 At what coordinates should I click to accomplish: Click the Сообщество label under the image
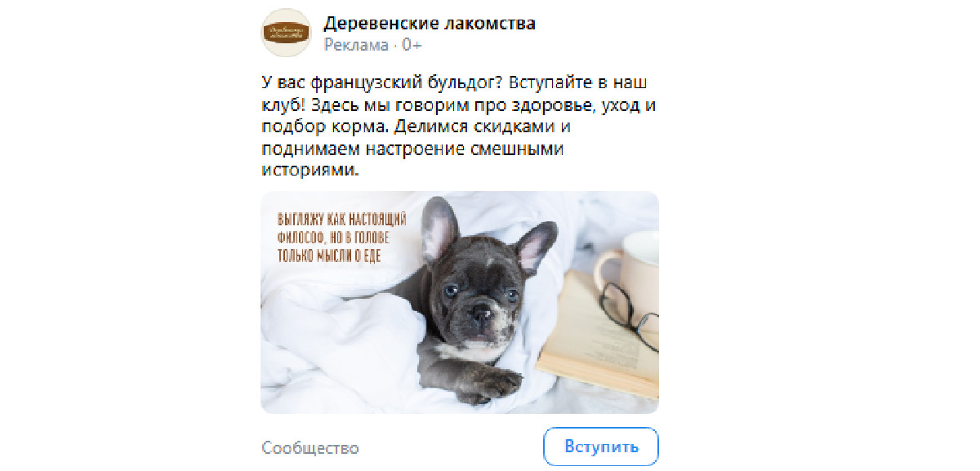point(310,448)
